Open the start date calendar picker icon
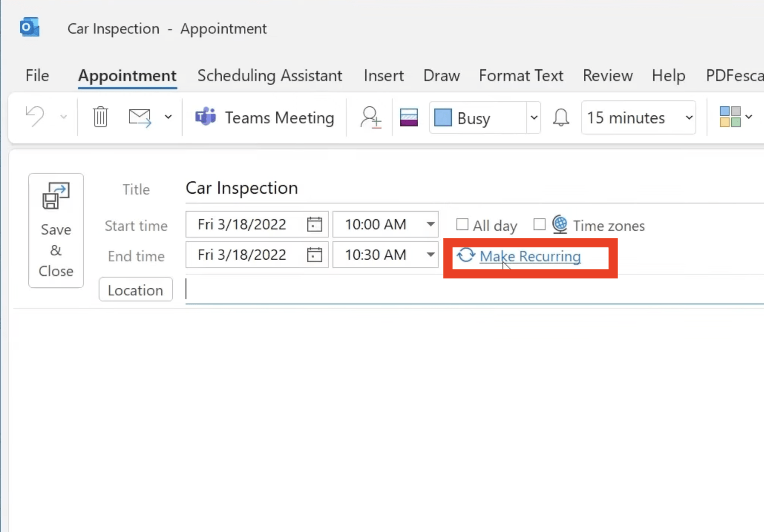This screenshot has height=532, width=764. coord(315,224)
